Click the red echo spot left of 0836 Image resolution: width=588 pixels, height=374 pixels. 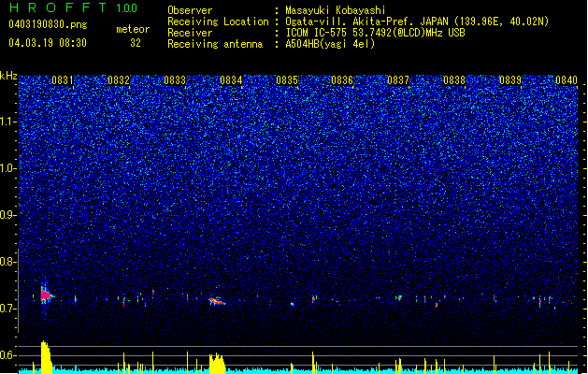[313, 299]
